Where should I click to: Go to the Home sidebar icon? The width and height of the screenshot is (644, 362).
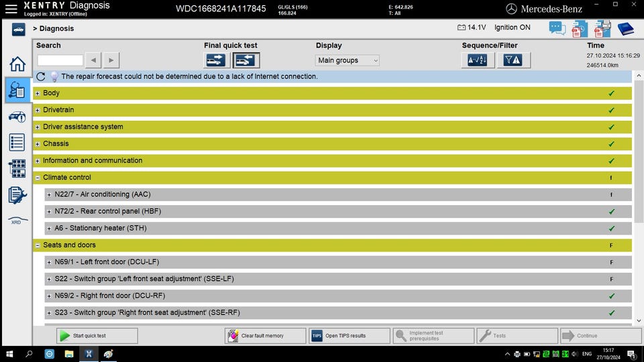[17, 64]
